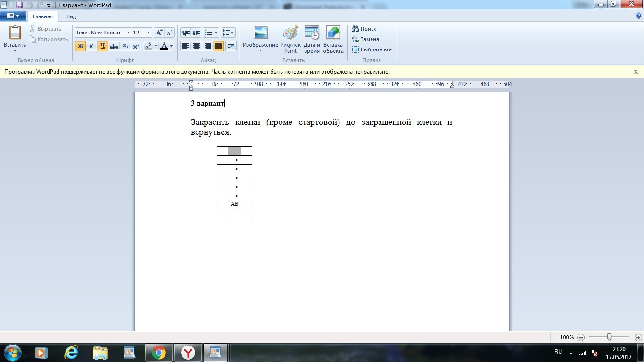Screen dimensions: 644x362
Task: Expand the bullet list style dropdown
Action: (216, 33)
